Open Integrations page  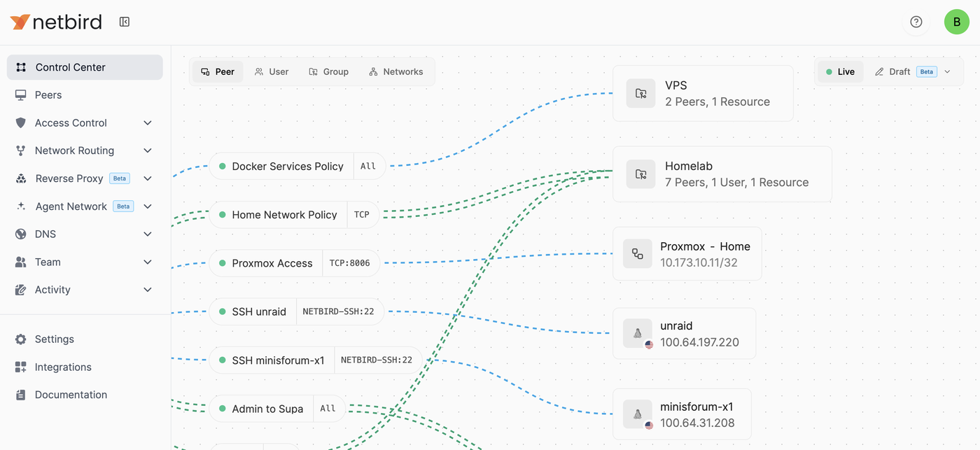[x=85, y=367]
